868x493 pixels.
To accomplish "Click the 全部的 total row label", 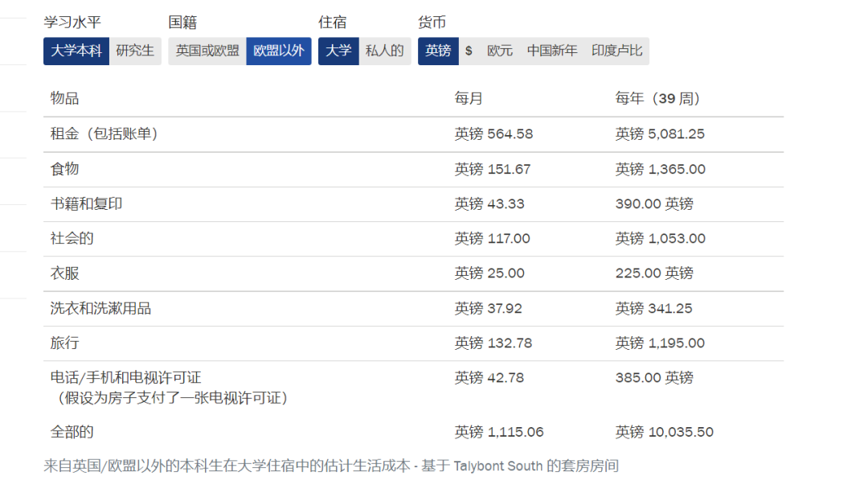I will click(72, 432).
